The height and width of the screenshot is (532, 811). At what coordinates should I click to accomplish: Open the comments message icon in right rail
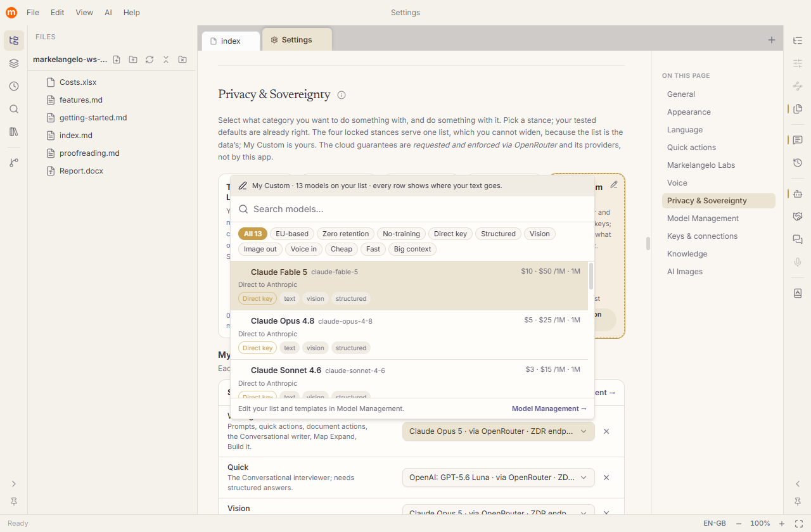(798, 140)
